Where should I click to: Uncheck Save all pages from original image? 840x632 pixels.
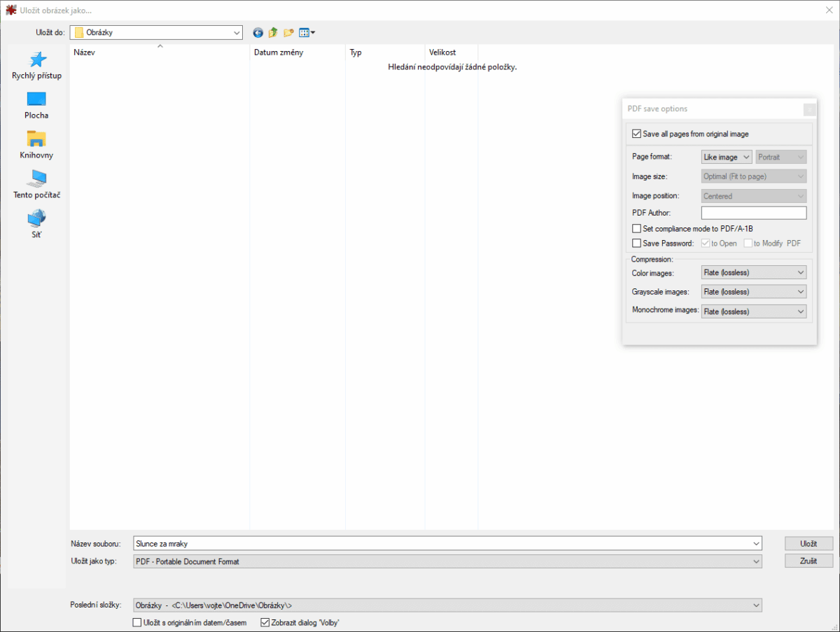636,134
